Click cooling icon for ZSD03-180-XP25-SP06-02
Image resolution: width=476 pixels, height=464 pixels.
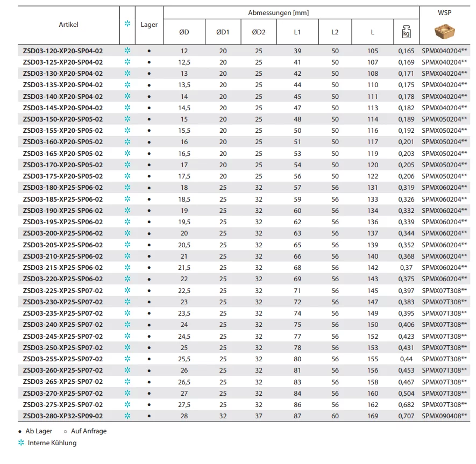pos(127,188)
